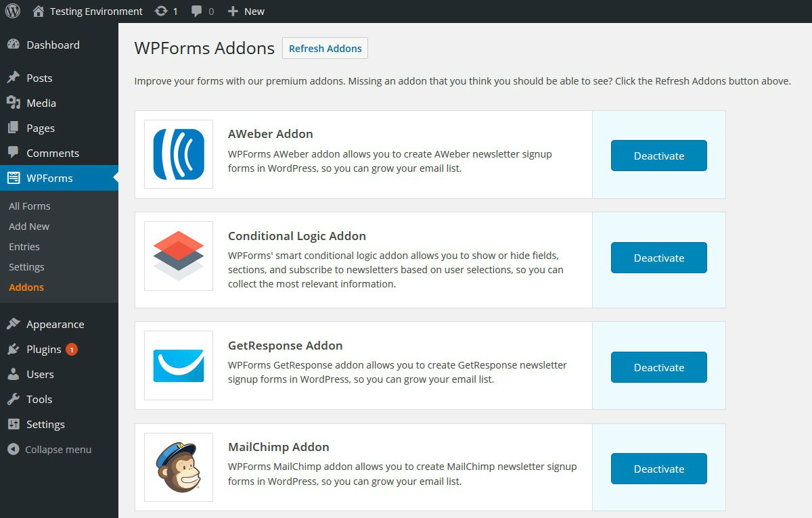The width and height of the screenshot is (812, 518).
Task: Click the GetResponse envelope logo
Action: (179, 366)
